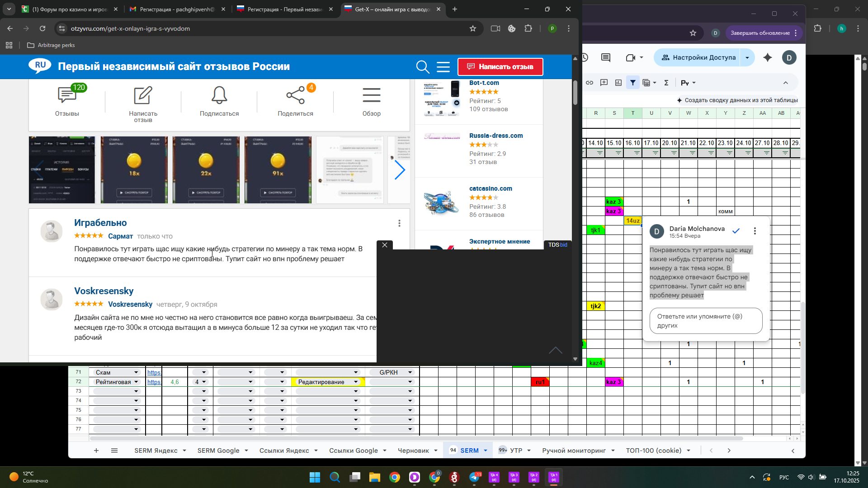The image size is (868, 488).
Task: Click the Поделиться share icon
Action: [x=295, y=96]
